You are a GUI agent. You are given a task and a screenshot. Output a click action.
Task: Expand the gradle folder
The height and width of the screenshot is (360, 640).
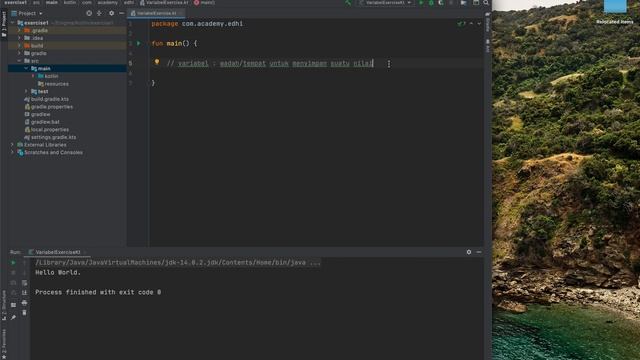tap(19, 53)
